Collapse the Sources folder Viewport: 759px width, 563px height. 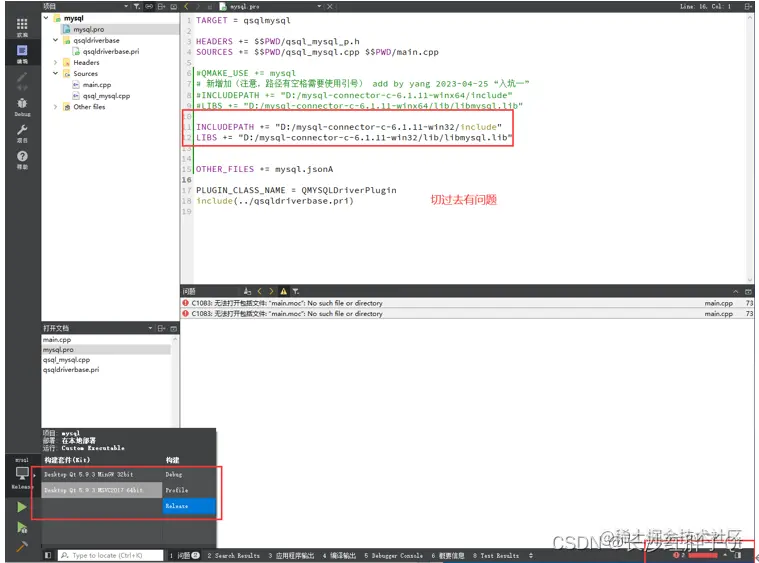tap(55, 74)
